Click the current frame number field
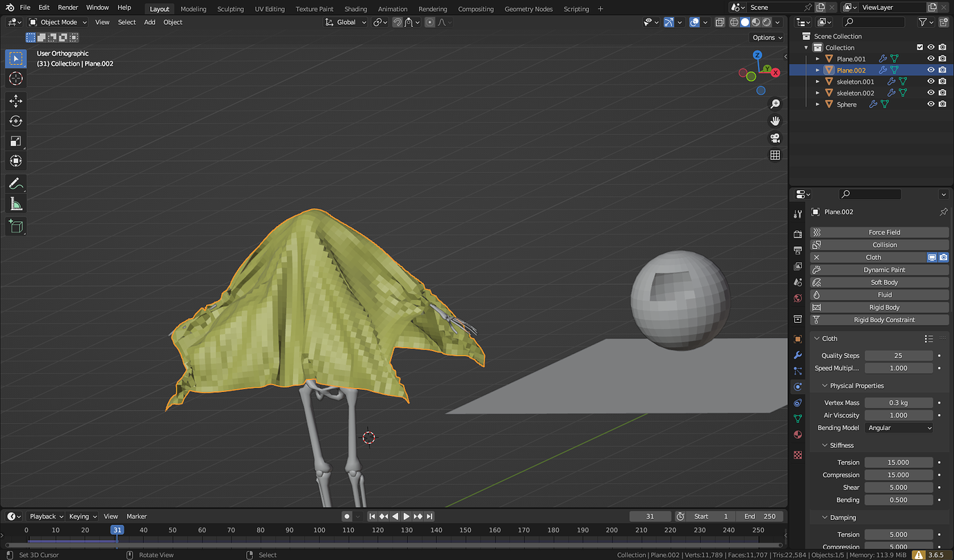954x560 pixels. (x=650, y=516)
